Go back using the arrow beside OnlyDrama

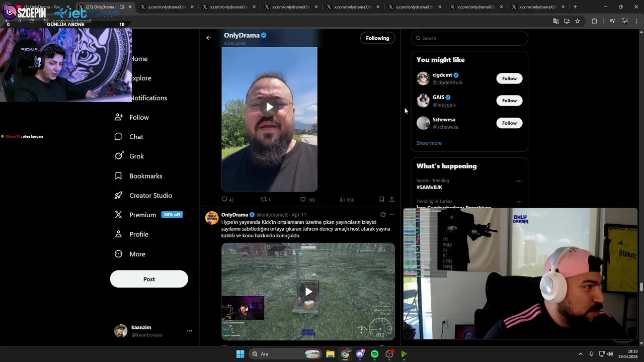208,38
